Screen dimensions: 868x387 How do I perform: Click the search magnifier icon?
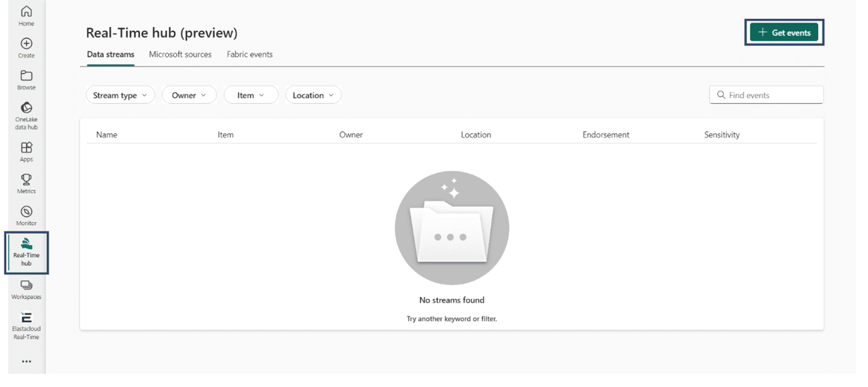click(721, 95)
